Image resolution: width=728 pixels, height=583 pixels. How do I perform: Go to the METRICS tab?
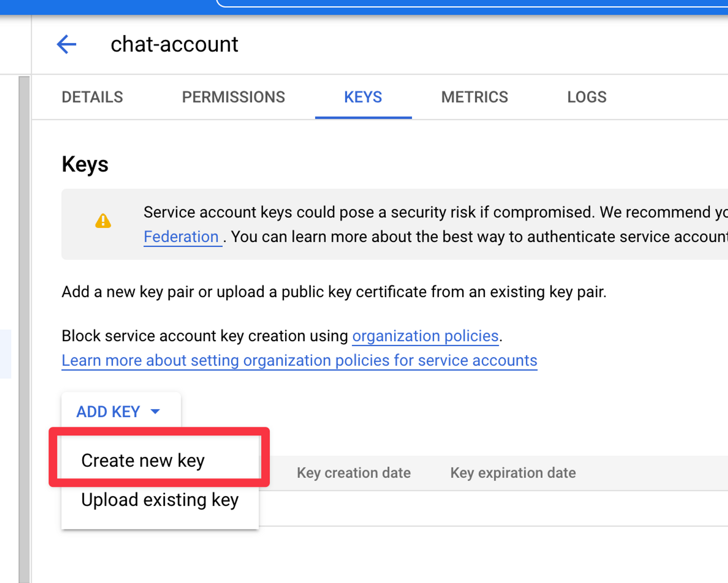(x=474, y=97)
